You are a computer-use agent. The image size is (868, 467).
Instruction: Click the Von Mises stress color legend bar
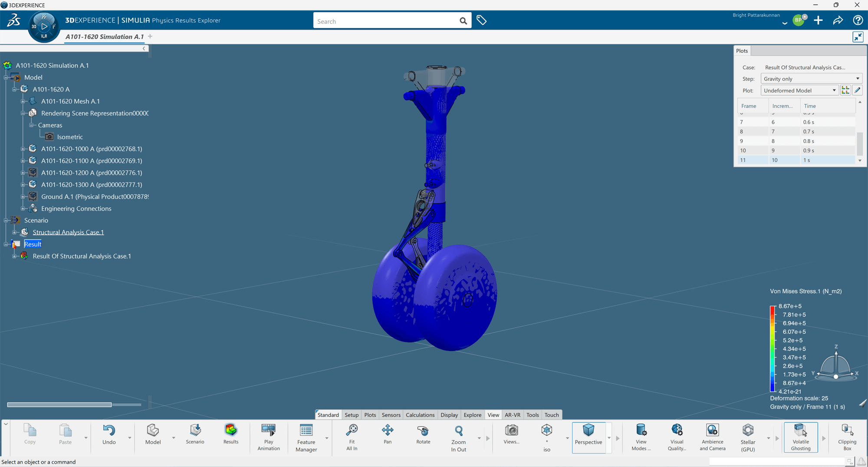pyautogui.click(x=773, y=349)
